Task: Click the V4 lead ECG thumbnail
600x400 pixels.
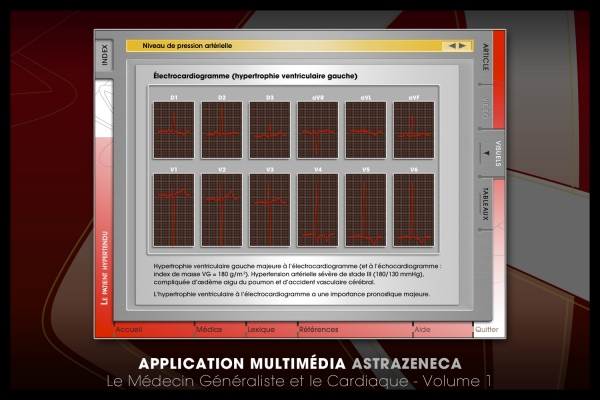Action: [317, 210]
